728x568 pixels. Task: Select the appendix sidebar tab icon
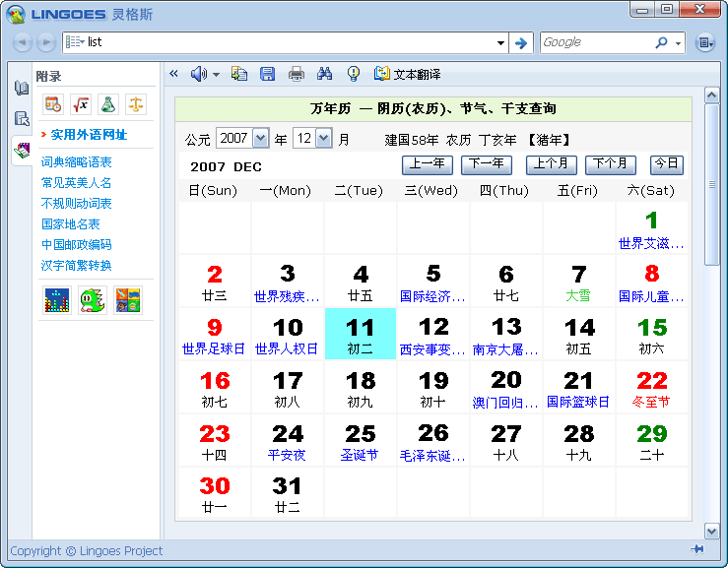click(22, 150)
